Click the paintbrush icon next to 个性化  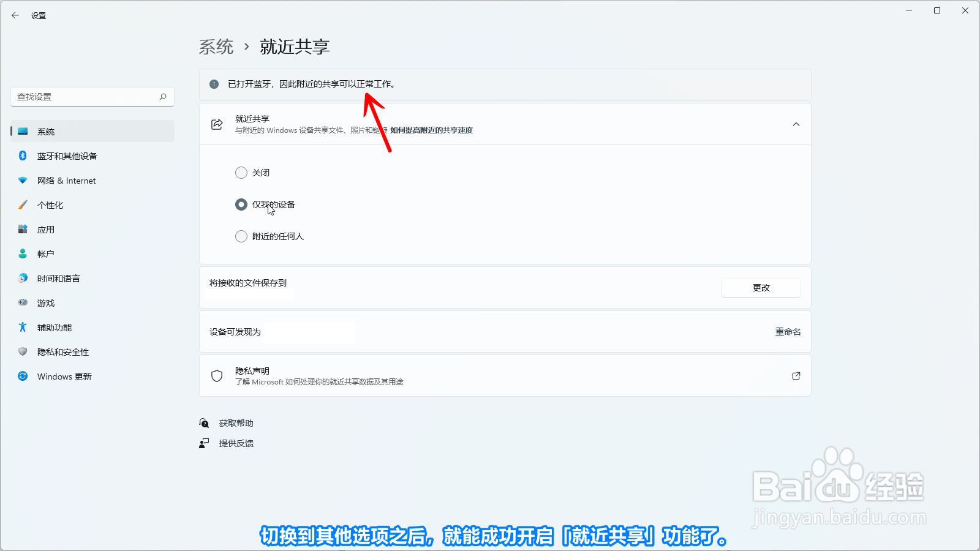(23, 204)
